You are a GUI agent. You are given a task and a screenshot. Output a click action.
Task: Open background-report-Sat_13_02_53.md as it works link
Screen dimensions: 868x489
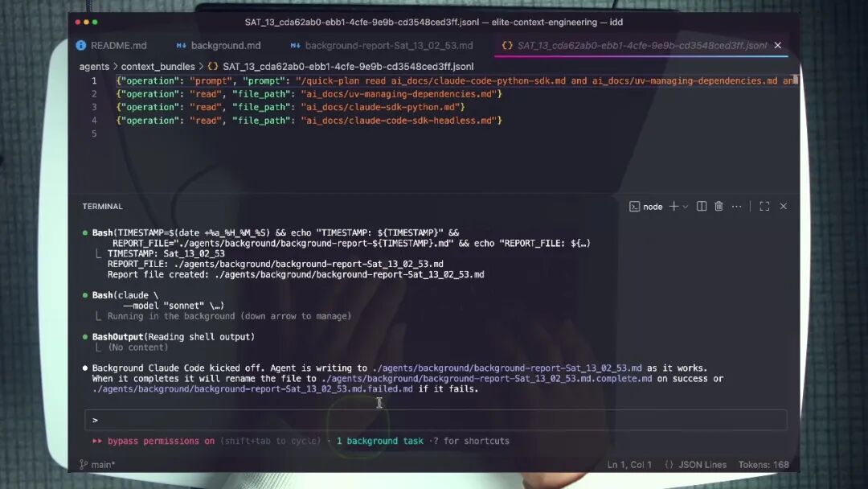click(x=507, y=368)
